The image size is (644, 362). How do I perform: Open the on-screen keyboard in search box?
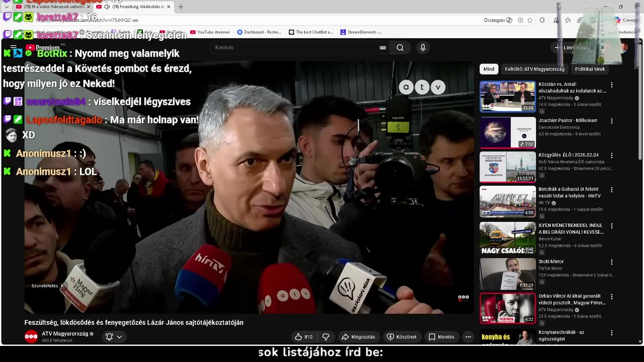[x=383, y=48]
